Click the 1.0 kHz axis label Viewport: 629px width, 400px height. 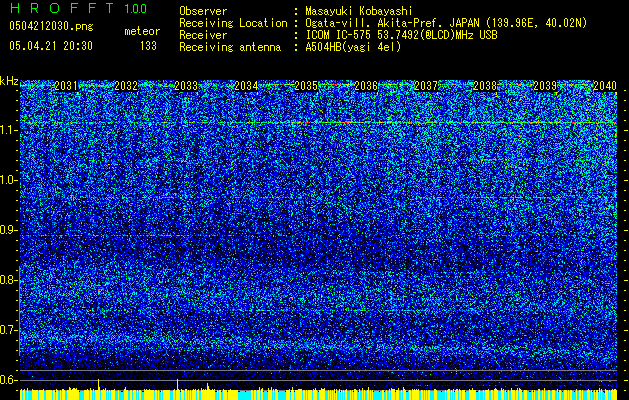9,180
